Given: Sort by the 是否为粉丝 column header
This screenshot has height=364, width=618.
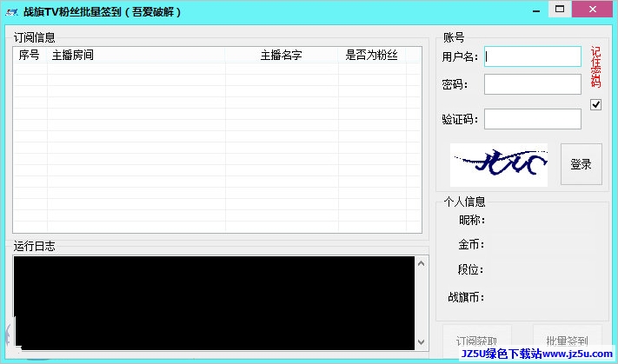Looking at the screenshot, I should 372,55.
